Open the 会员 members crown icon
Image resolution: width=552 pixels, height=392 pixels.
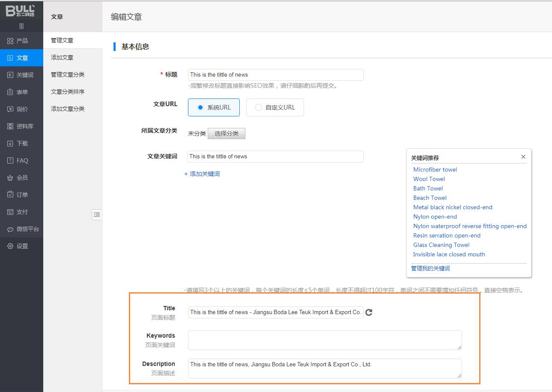pyautogui.click(x=10, y=178)
